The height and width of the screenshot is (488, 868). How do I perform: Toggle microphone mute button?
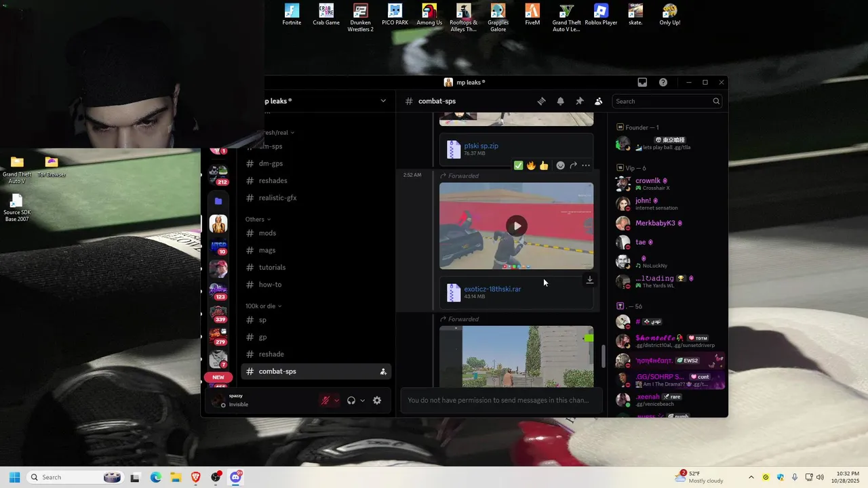point(325,401)
